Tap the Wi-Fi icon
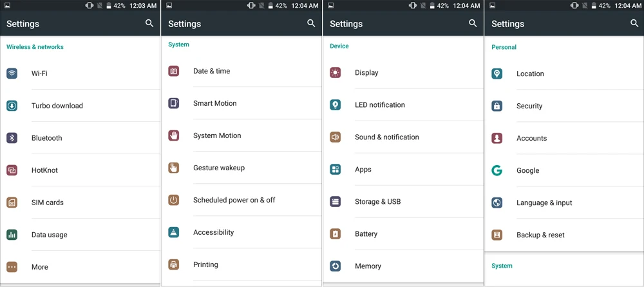The width and height of the screenshot is (644, 287). 12,74
